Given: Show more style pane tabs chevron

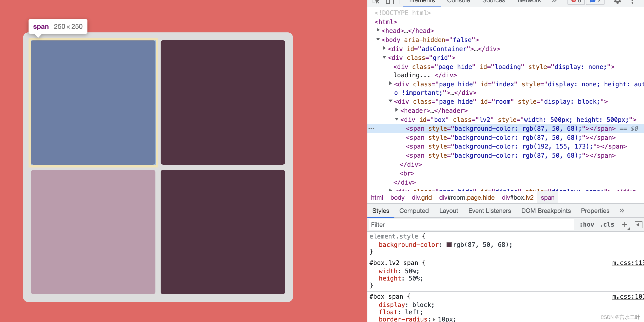Looking at the screenshot, I should point(622,211).
